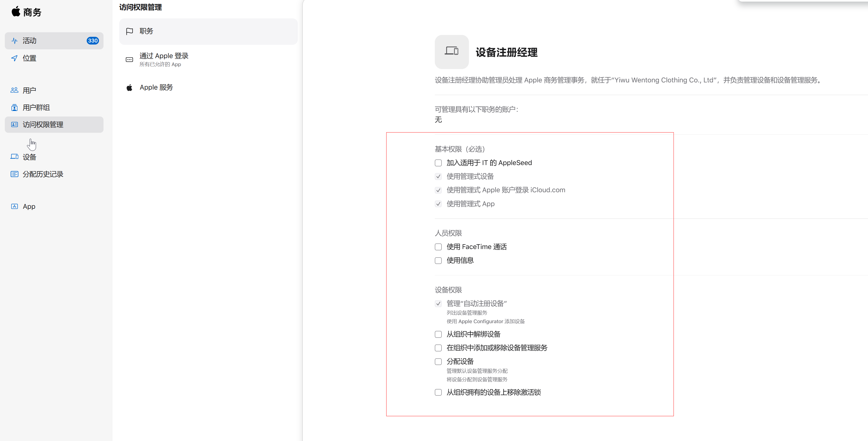868x441 pixels.
Task: Toggle 使用管理式 Apple 账户登录 iCloud.com checkbox
Action: click(x=438, y=190)
